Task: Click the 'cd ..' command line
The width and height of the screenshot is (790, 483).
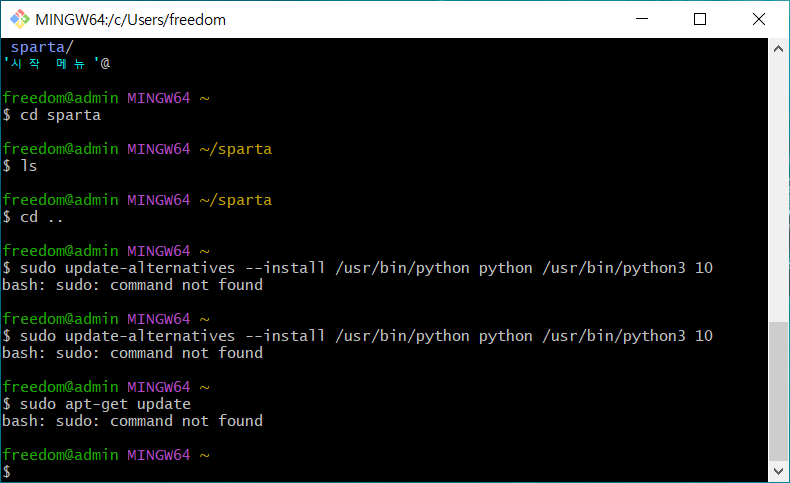Action: (33, 217)
